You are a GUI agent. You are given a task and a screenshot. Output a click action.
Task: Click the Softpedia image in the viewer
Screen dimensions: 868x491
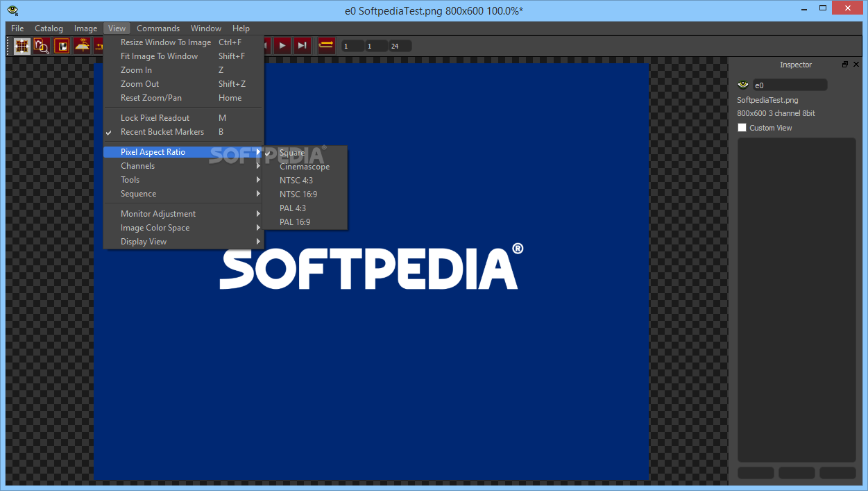372,271
